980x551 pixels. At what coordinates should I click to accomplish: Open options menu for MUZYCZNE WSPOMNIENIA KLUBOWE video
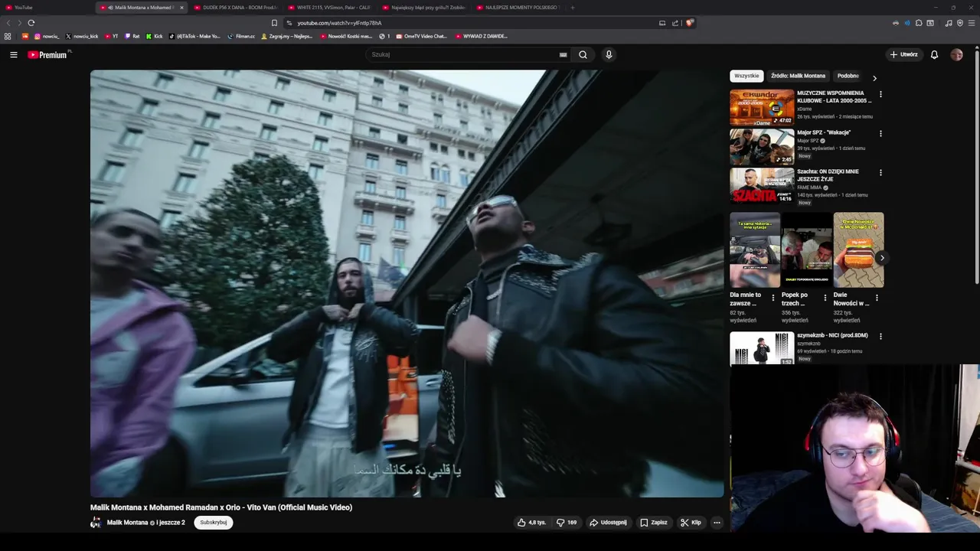pos(880,94)
